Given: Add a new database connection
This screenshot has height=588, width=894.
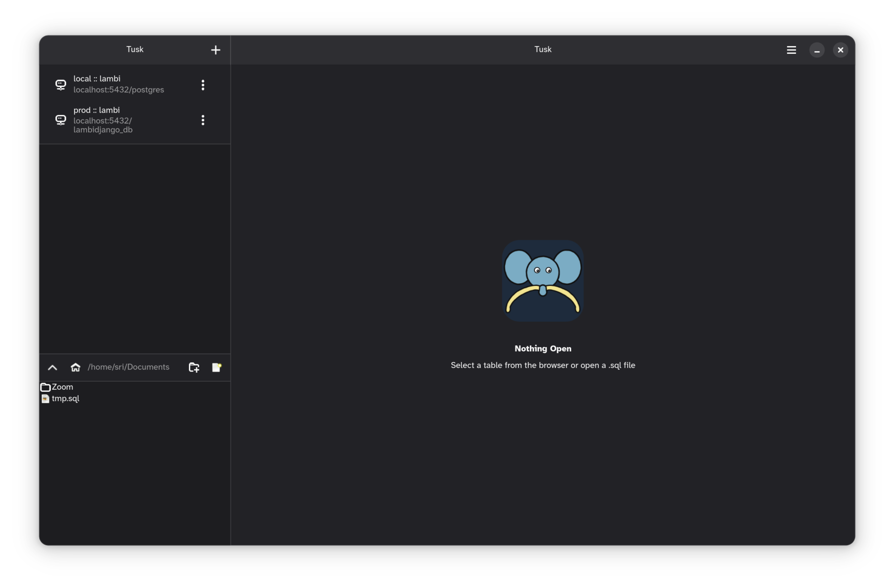Looking at the screenshot, I should click(216, 50).
